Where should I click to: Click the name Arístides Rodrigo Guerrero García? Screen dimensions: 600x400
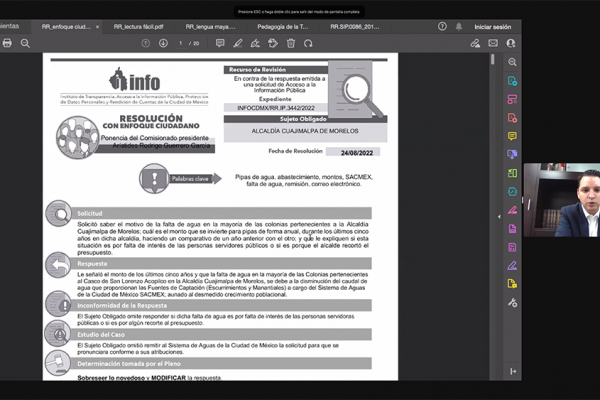click(x=161, y=145)
